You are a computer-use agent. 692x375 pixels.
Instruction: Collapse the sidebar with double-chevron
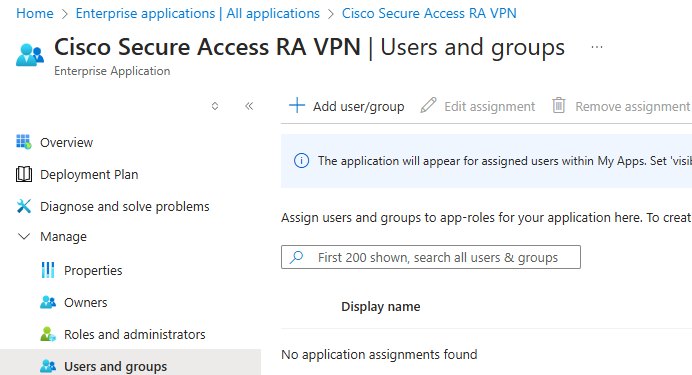[249, 106]
